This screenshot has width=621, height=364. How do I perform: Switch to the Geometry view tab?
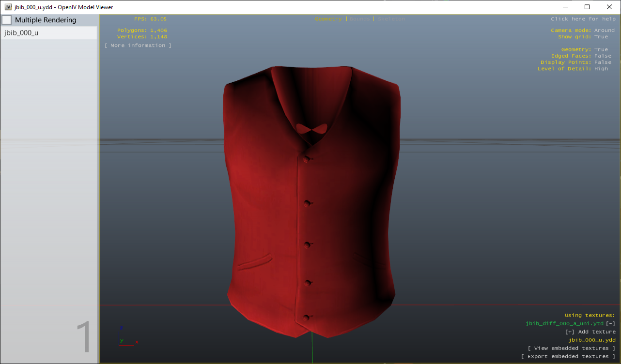(328, 19)
